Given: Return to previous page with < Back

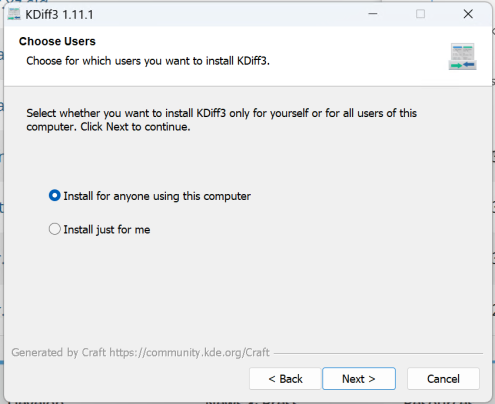Looking at the screenshot, I should 285,379.
